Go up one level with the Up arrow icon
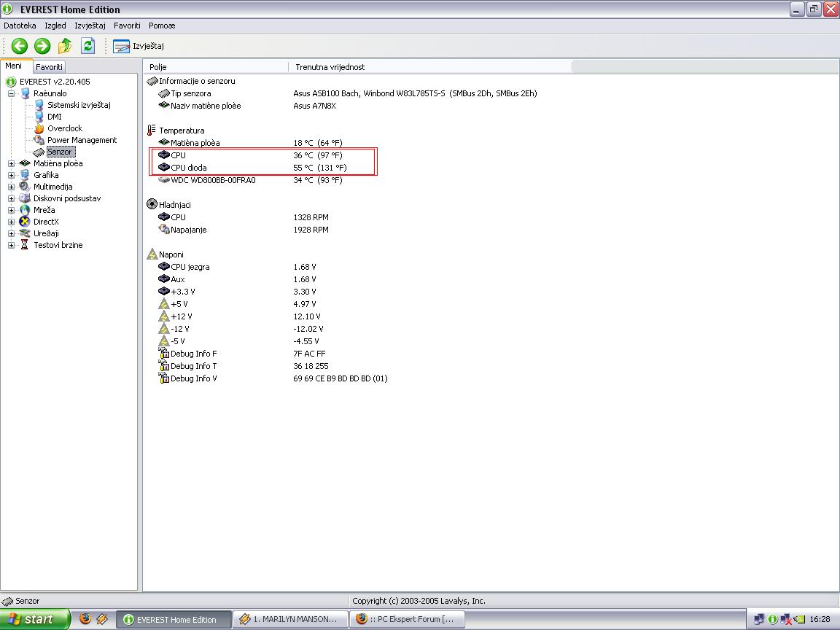840x630 pixels. tap(65, 46)
